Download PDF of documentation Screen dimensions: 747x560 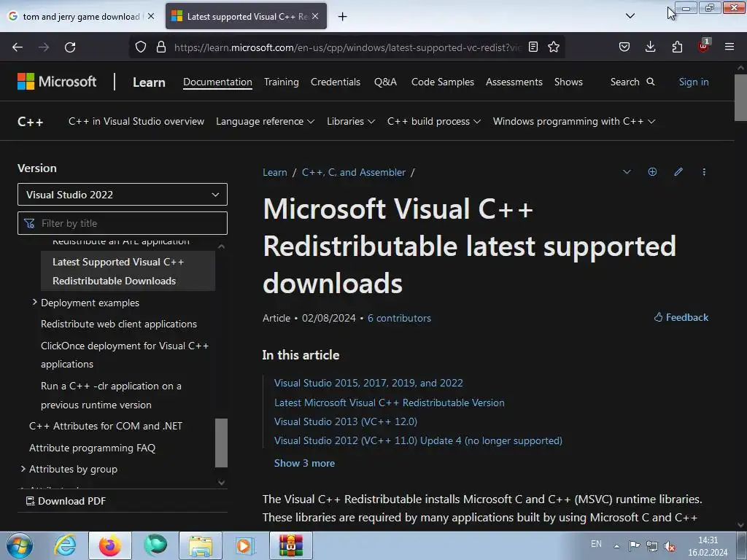[x=66, y=501]
